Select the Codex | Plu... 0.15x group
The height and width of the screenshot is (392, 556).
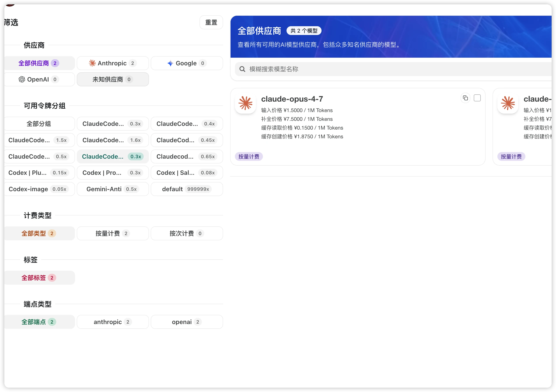click(39, 173)
